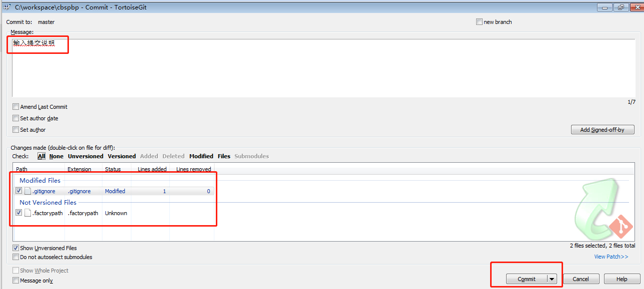Click the Modified status cell
The height and width of the screenshot is (289, 644).
(115, 191)
